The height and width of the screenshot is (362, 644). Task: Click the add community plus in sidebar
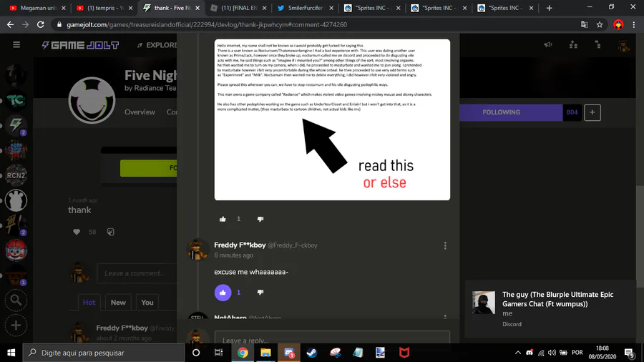pyautogui.click(x=16, y=326)
